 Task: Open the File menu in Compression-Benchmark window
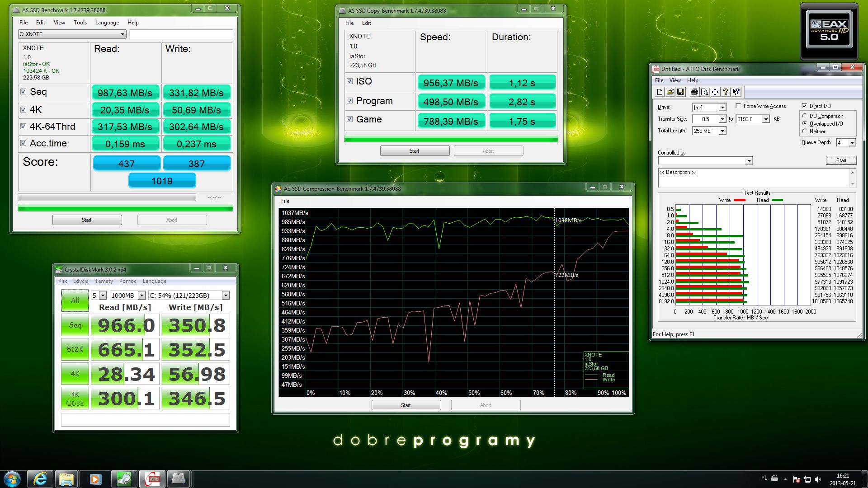(285, 201)
